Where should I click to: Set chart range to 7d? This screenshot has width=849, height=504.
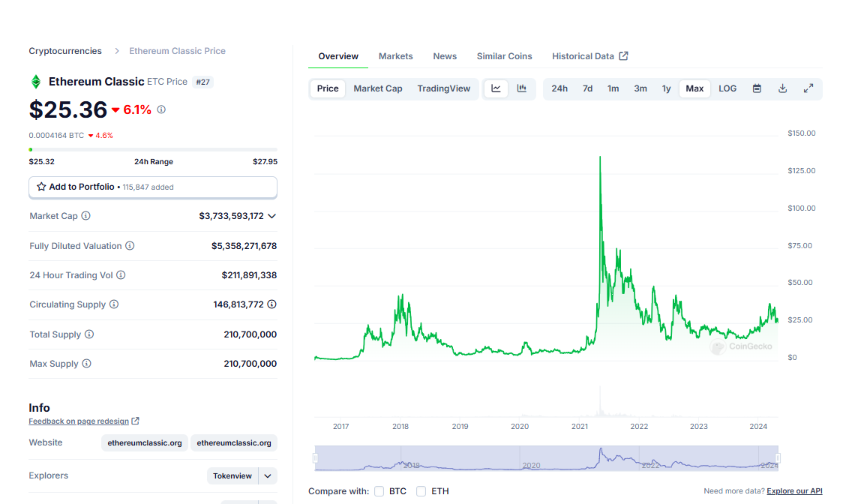point(587,88)
